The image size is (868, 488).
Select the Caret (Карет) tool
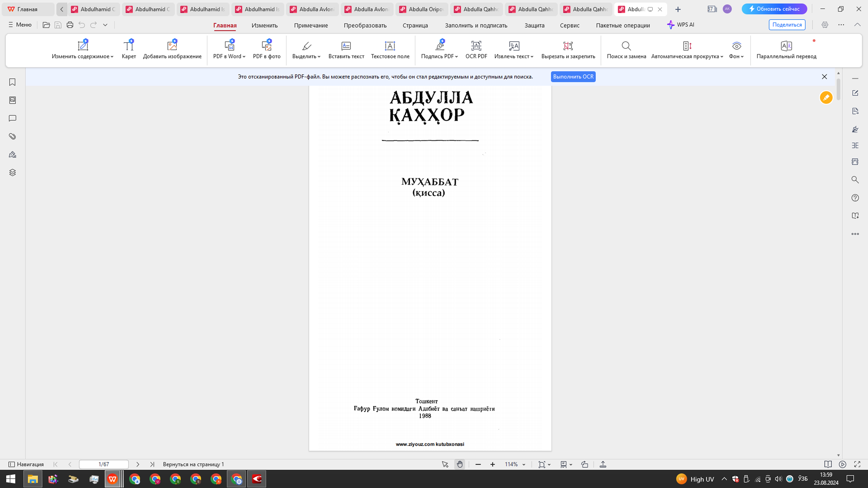129,49
